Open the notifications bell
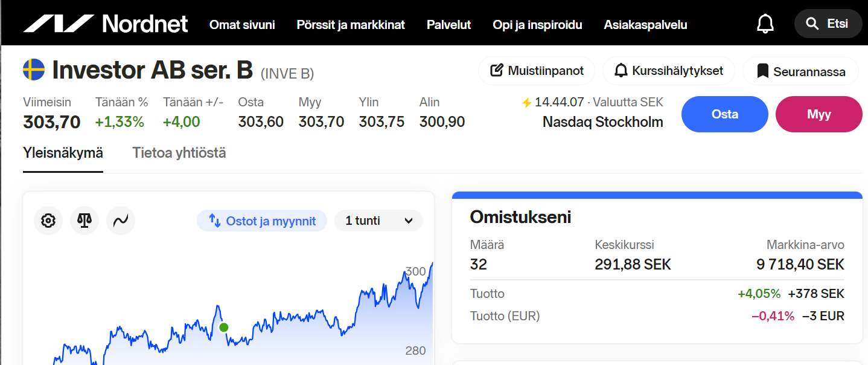Viewport: 868px width, 365px height. point(765,24)
